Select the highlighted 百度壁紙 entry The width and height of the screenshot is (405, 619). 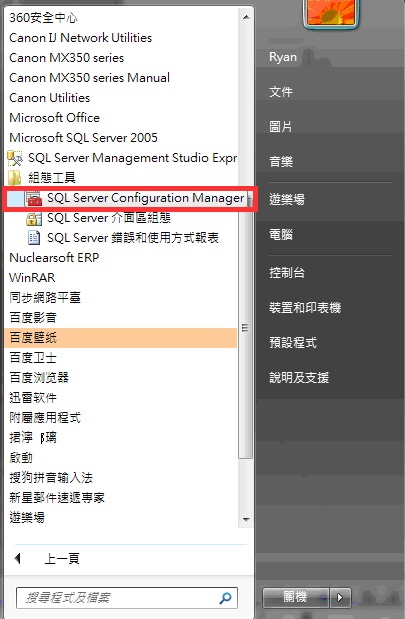(120, 338)
